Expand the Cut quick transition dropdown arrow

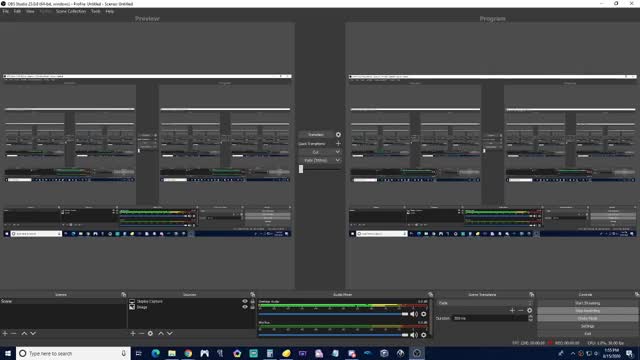(338, 152)
